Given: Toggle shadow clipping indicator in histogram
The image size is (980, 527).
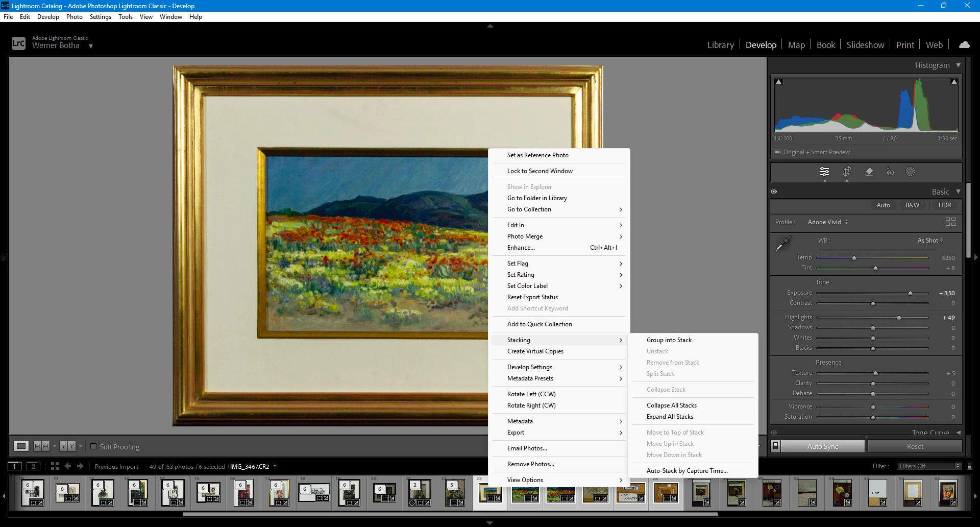Looking at the screenshot, I should click(779, 82).
